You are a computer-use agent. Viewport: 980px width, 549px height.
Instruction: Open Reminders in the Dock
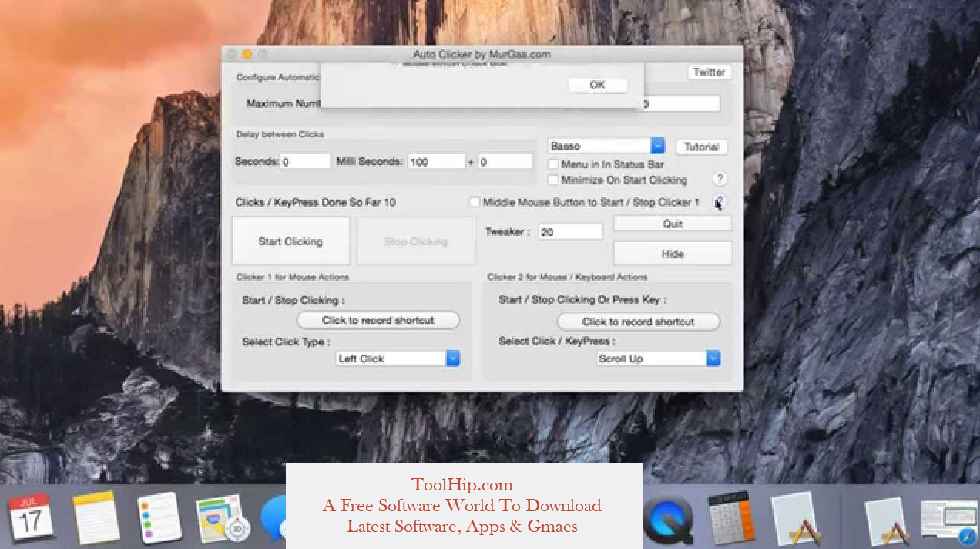(x=159, y=518)
